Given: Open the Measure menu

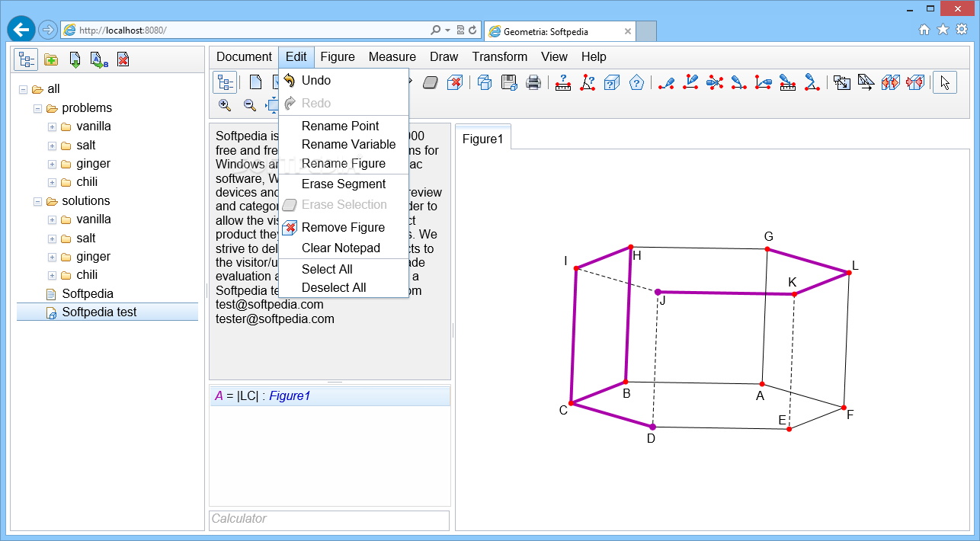Looking at the screenshot, I should point(392,56).
